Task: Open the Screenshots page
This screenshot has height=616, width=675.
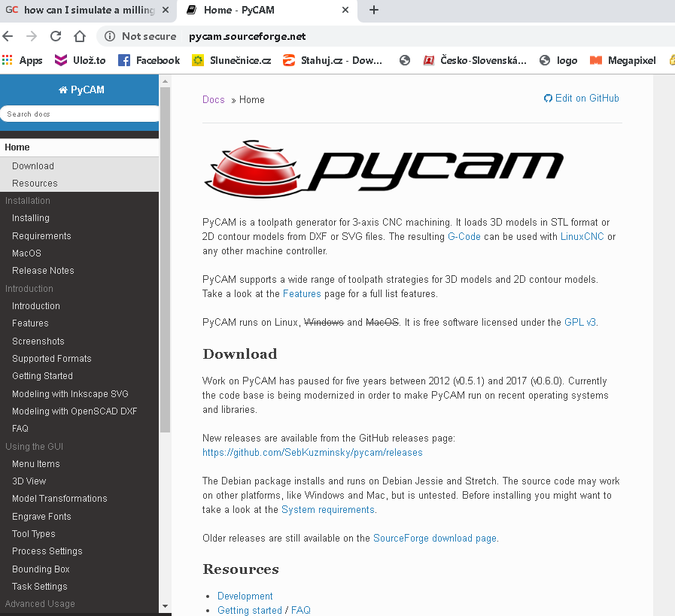Action: pos(38,341)
